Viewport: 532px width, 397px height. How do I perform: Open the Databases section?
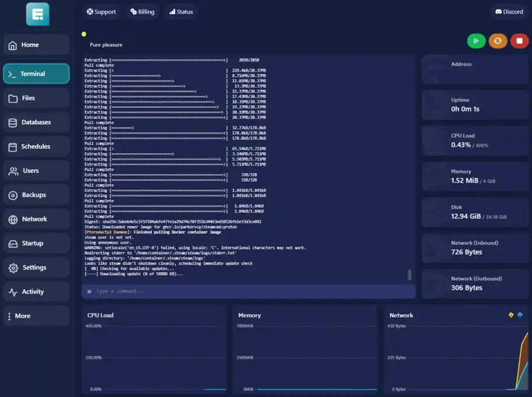pyautogui.click(x=36, y=122)
